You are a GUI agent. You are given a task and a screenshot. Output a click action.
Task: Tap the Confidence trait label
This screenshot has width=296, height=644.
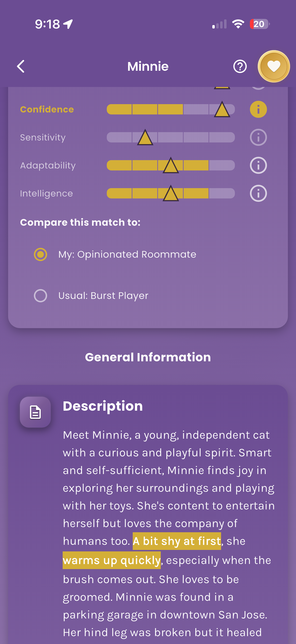[47, 110]
